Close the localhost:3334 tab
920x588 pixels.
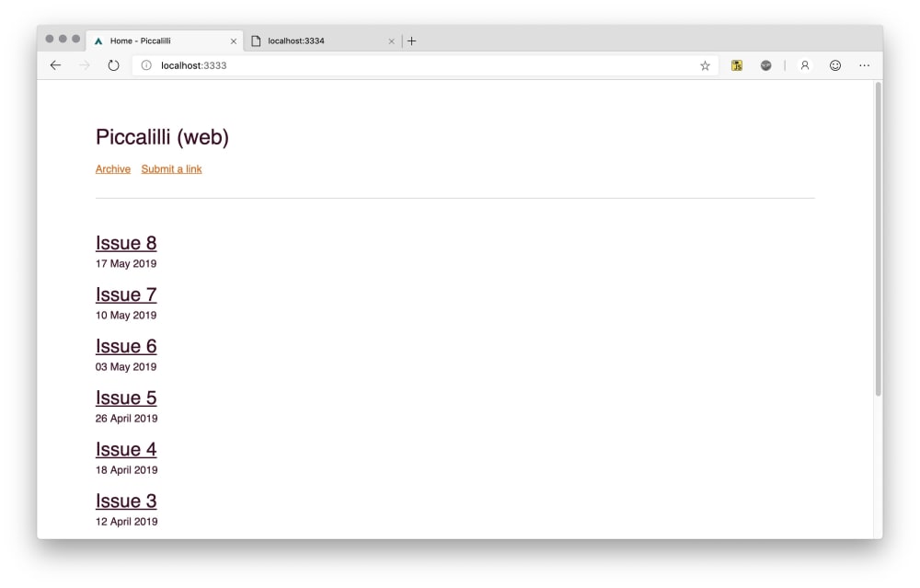[x=391, y=41]
